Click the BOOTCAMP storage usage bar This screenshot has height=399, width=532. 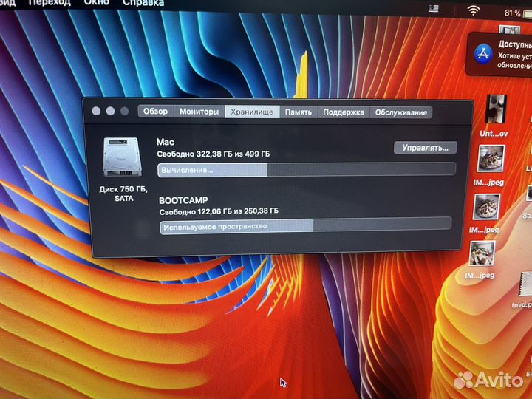pos(305,225)
